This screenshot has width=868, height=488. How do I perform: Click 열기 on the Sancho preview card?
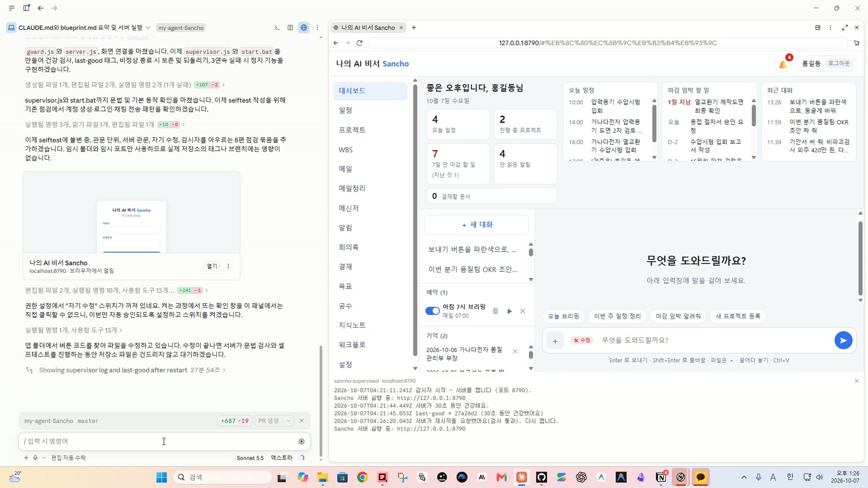(x=212, y=266)
